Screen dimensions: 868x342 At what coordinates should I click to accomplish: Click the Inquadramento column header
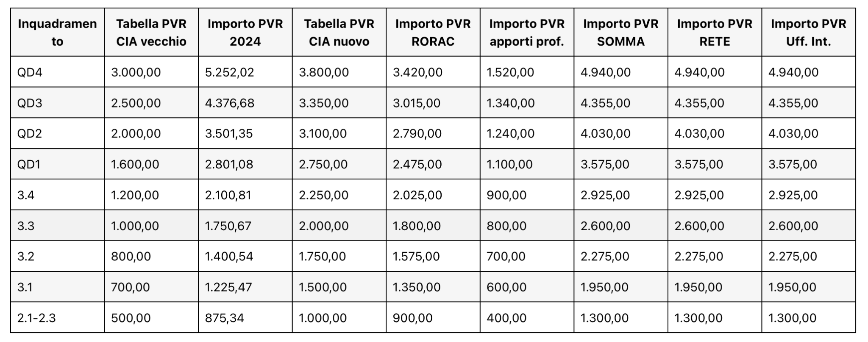point(58,32)
